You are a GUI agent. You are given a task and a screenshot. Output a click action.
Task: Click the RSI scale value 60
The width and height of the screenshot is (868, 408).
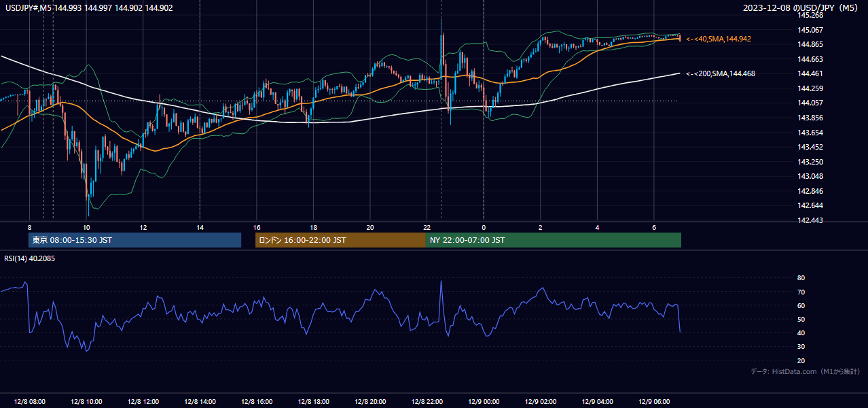click(x=801, y=306)
